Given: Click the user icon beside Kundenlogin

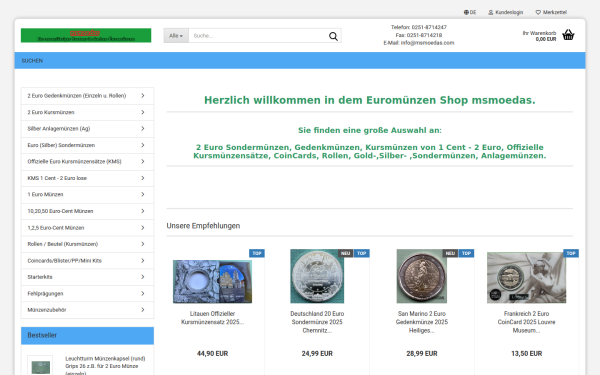Looking at the screenshot, I should coord(491,12).
